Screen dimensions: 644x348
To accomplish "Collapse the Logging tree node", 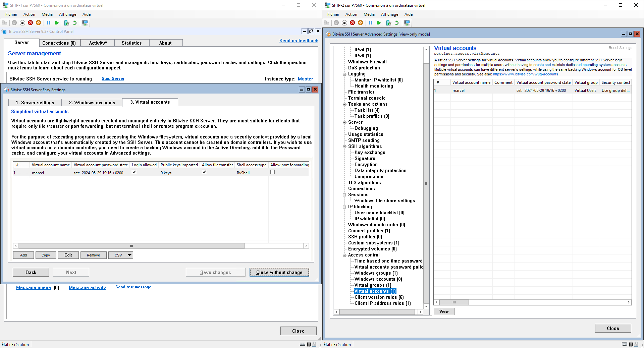I will click(344, 74).
